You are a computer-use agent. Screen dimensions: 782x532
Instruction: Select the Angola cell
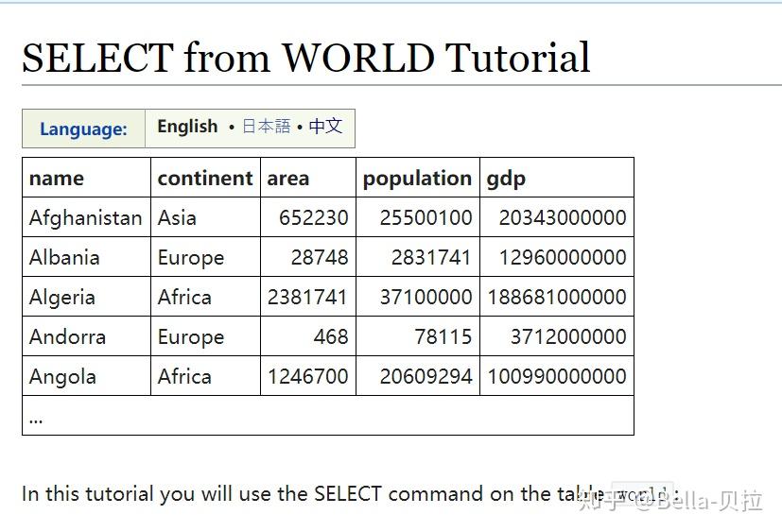[86, 376]
